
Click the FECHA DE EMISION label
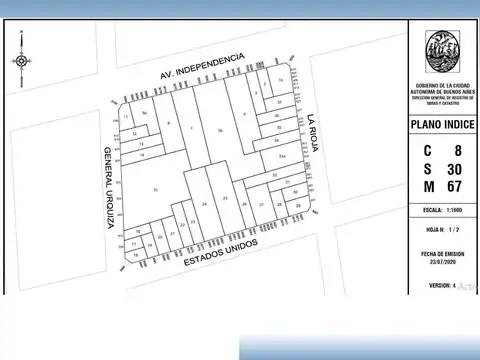(443, 254)
